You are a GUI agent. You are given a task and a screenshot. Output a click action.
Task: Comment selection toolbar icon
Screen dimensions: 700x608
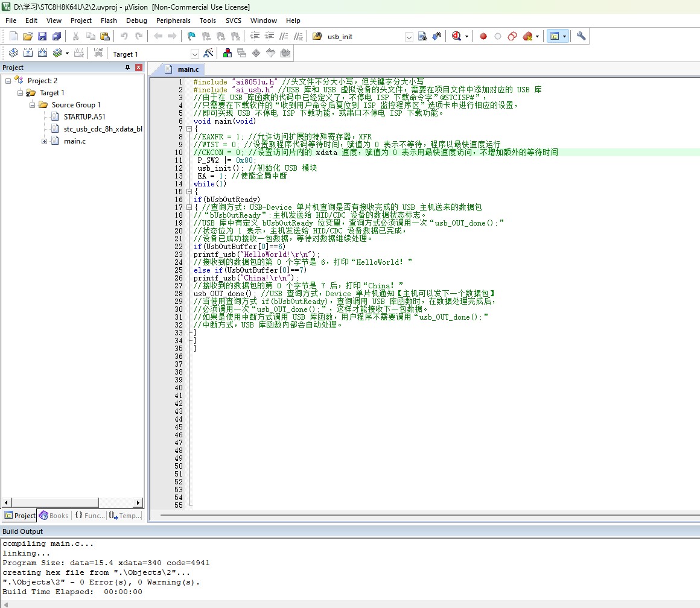(284, 36)
